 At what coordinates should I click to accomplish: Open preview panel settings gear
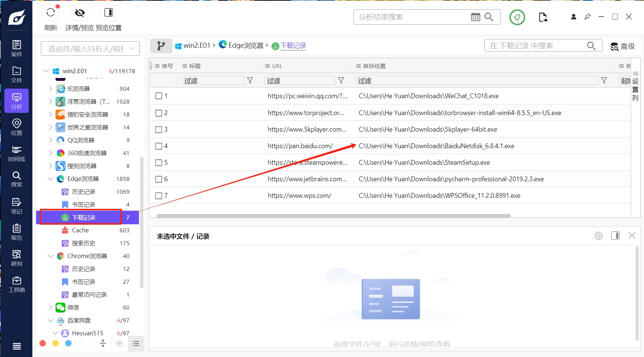tap(599, 236)
